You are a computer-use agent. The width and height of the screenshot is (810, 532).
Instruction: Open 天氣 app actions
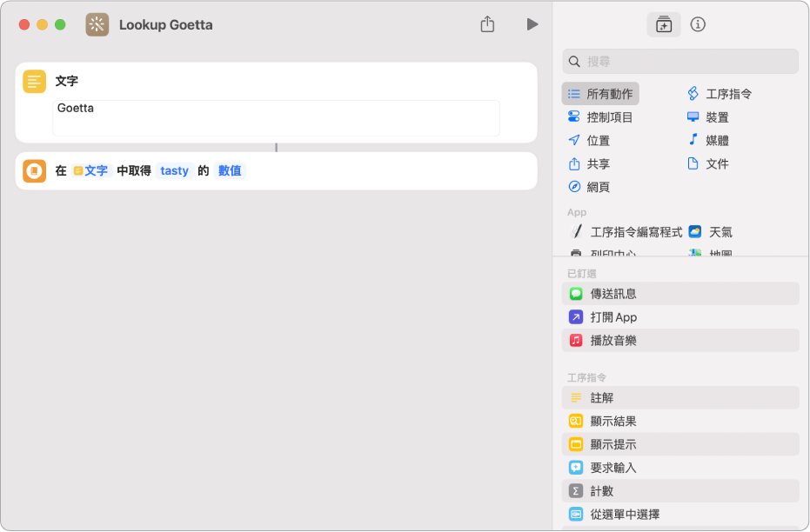[x=711, y=232]
